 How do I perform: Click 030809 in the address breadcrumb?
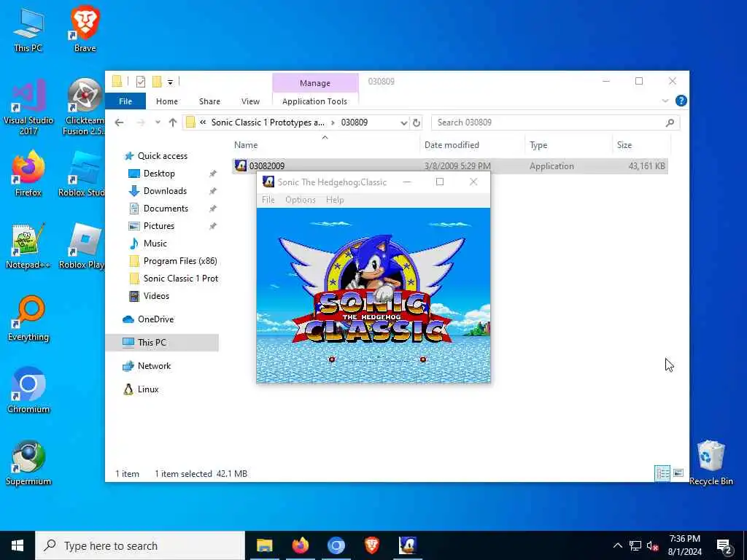pyautogui.click(x=354, y=122)
